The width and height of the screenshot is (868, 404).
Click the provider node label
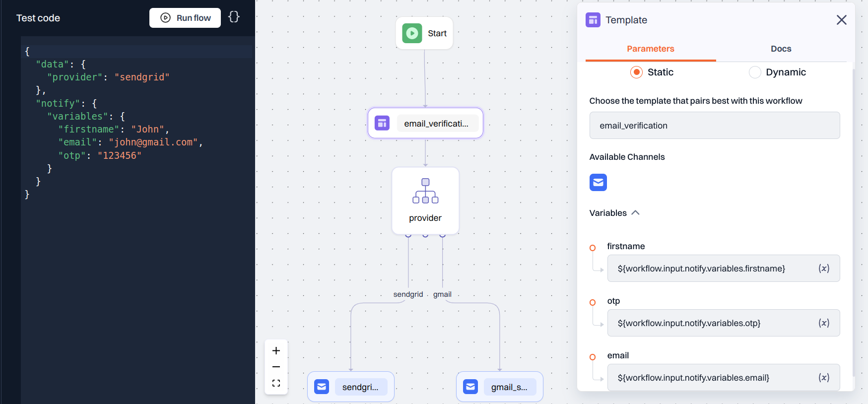point(425,218)
